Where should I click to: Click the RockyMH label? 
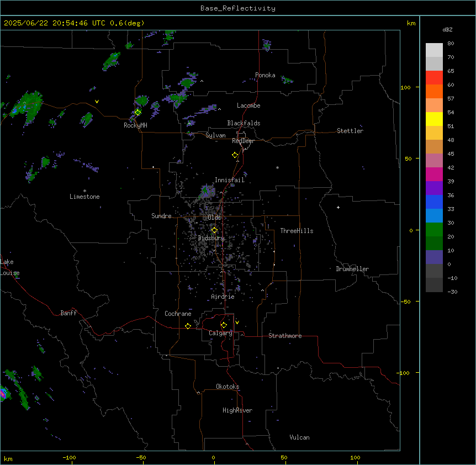click(135, 125)
